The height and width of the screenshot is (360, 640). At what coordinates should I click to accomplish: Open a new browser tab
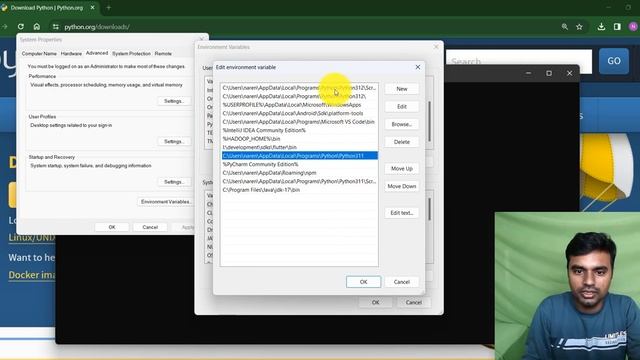click(109, 8)
